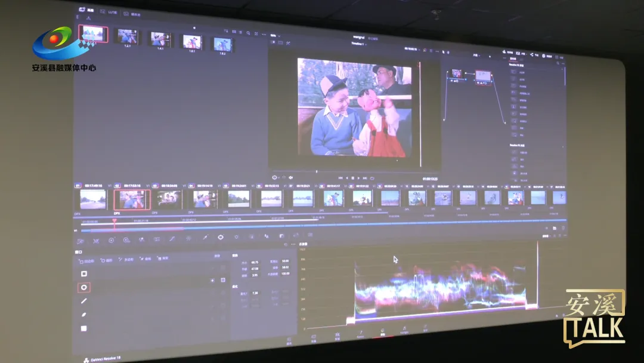The height and width of the screenshot is (363, 644).
Task: Open Tracker palette icon
Action: coord(236,237)
